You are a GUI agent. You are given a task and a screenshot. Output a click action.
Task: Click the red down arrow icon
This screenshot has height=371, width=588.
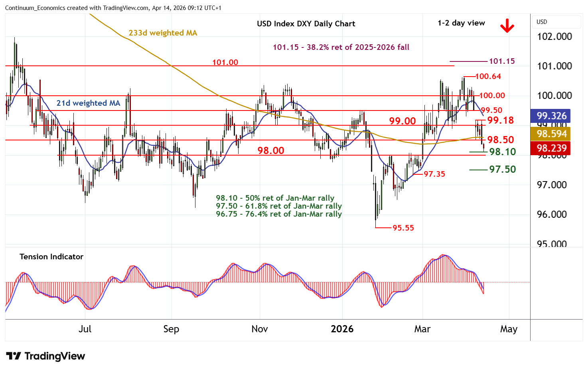click(507, 26)
